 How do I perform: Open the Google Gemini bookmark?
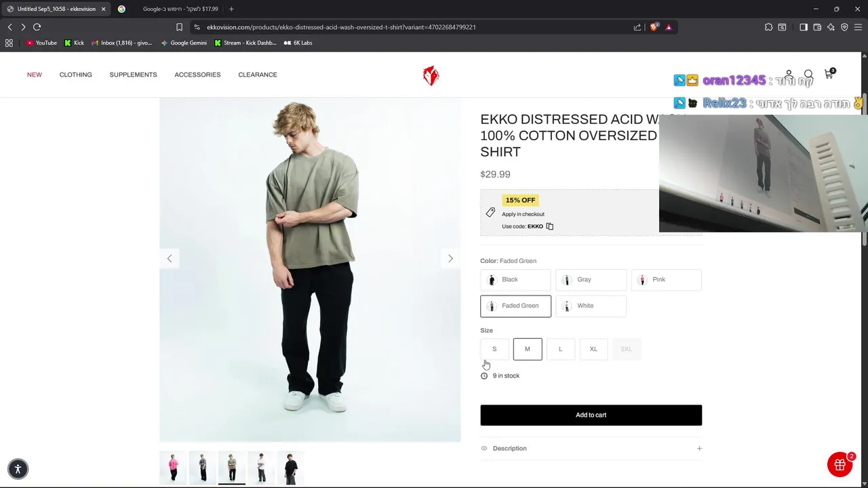[184, 43]
